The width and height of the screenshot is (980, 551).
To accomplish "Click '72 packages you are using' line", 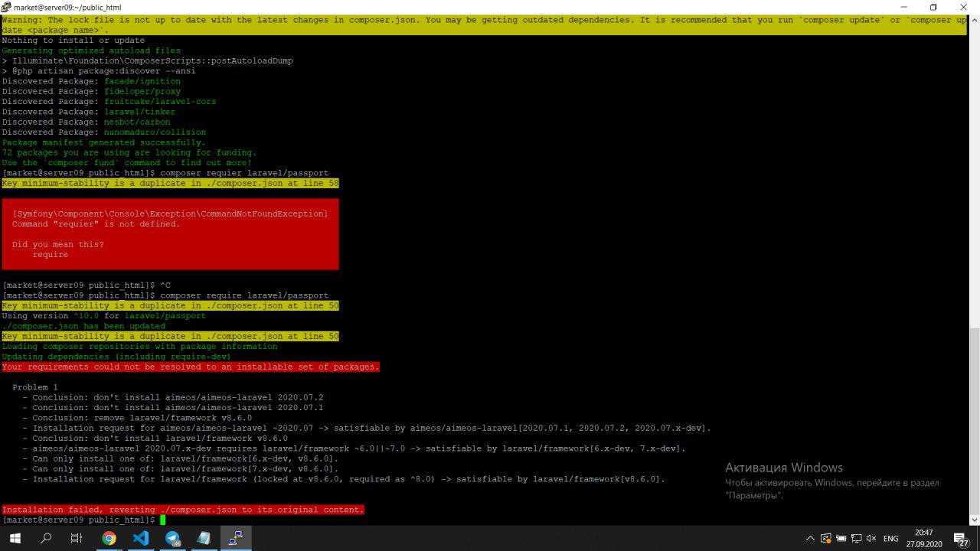I will click(x=129, y=152).
